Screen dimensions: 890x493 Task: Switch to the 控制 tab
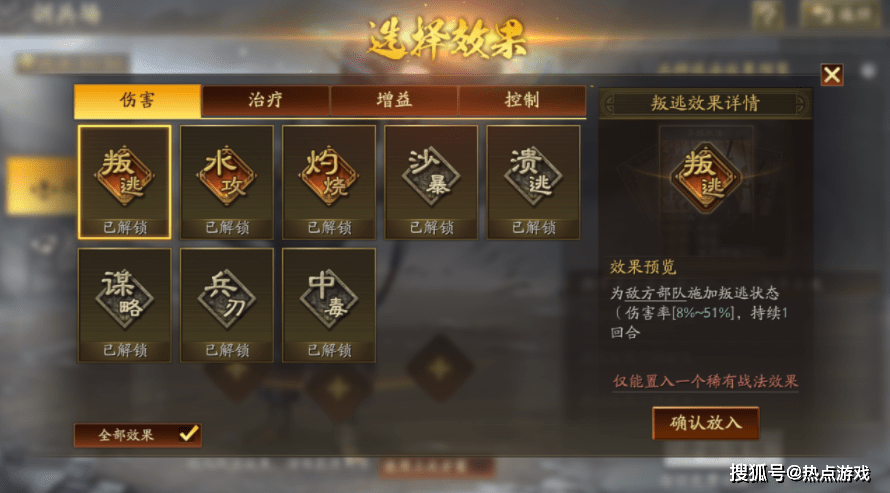tap(522, 100)
